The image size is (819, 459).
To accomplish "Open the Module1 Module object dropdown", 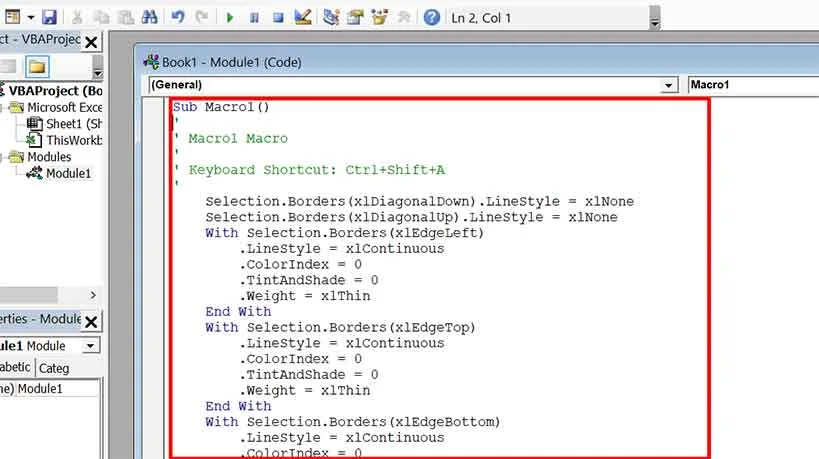I will pos(90,346).
